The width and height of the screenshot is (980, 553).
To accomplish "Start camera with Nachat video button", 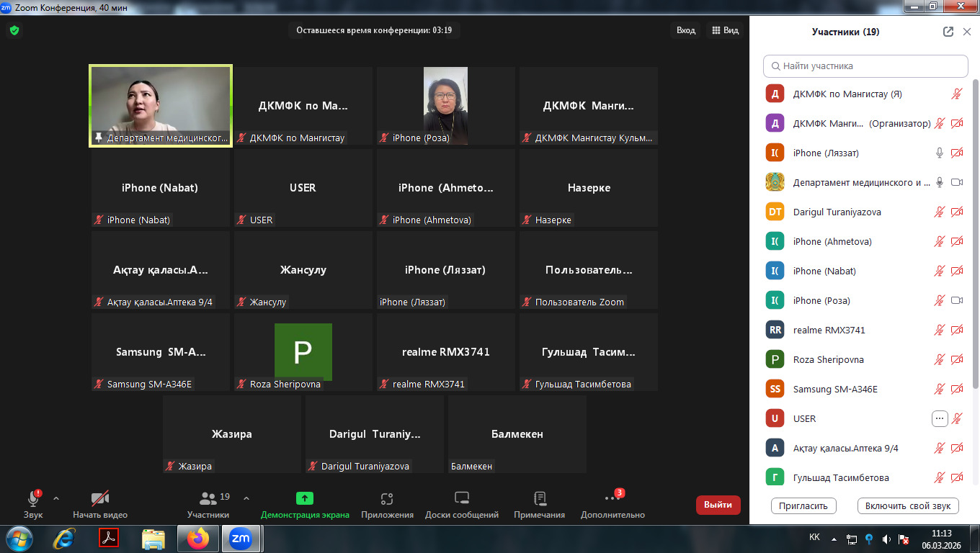I will [x=99, y=499].
